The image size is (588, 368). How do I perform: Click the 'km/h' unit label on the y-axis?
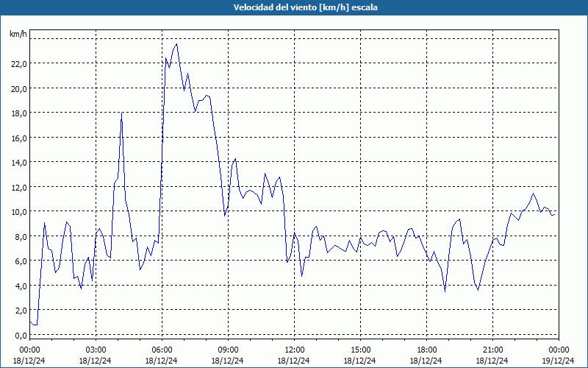tap(18, 34)
